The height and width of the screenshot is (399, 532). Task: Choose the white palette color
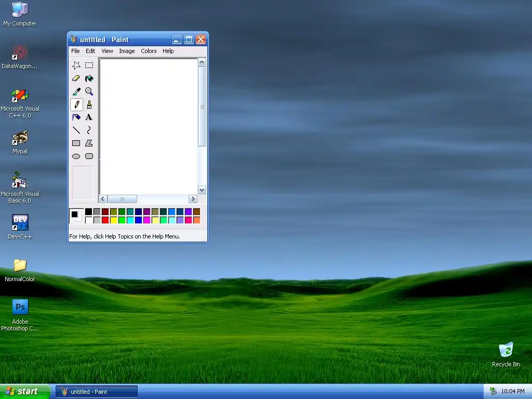pyautogui.click(x=88, y=220)
